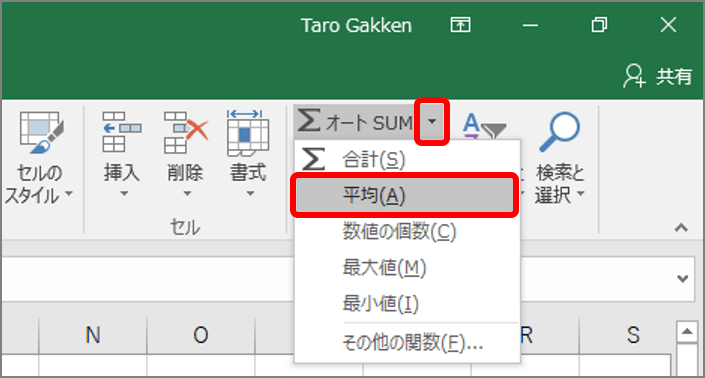This screenshot has height=378, width=705.
Task: Open the Cell Styles (セルのスタイル) gallery
Action: tap(39, 157)
